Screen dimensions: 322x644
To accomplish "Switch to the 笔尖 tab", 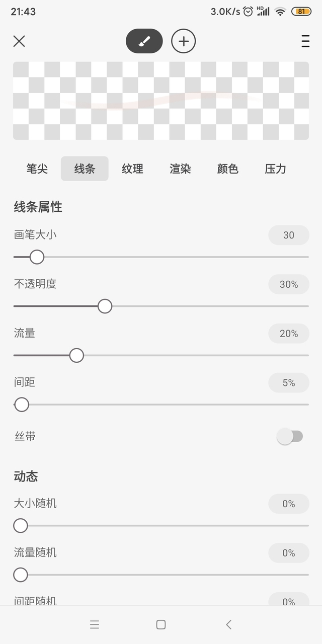I will 37,169.
